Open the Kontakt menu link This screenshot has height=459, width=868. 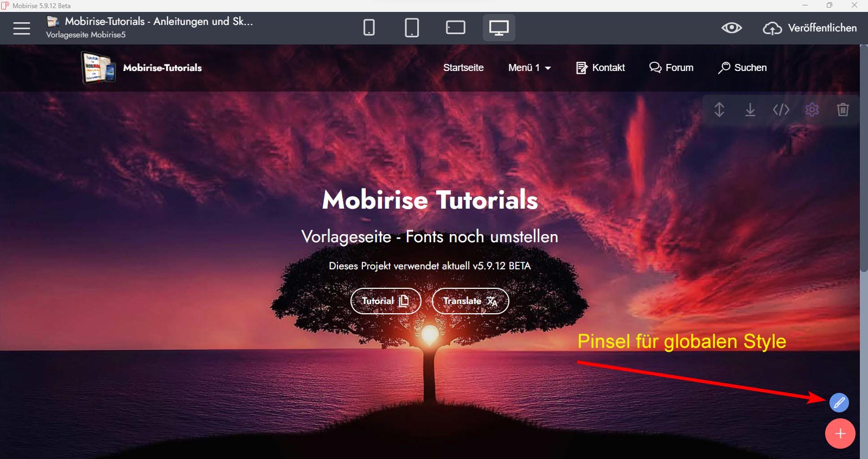[x=601, y=68]
